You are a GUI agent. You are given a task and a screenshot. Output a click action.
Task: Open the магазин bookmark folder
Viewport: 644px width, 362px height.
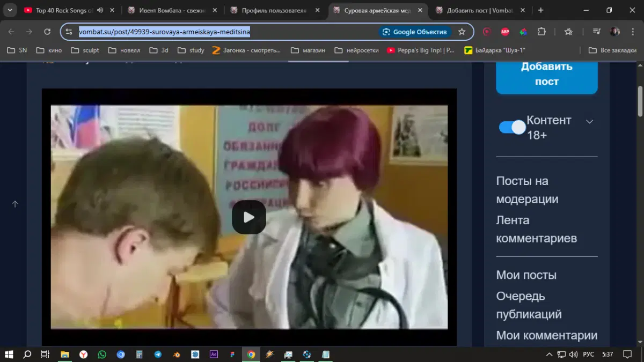point(308,50)
